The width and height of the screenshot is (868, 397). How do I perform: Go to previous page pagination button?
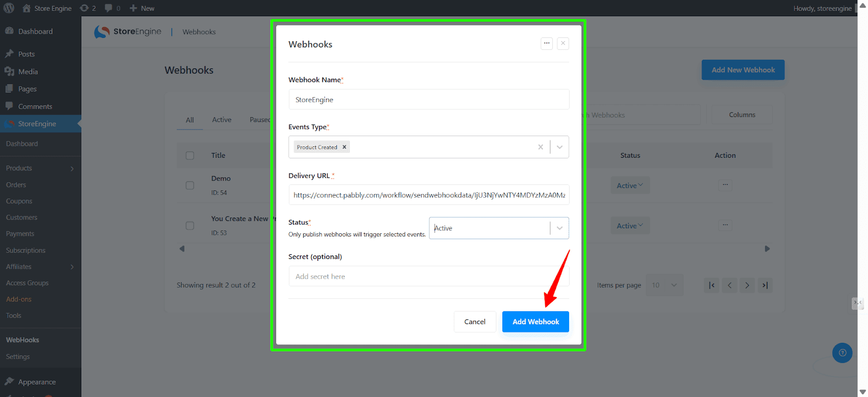coord(730,285)
